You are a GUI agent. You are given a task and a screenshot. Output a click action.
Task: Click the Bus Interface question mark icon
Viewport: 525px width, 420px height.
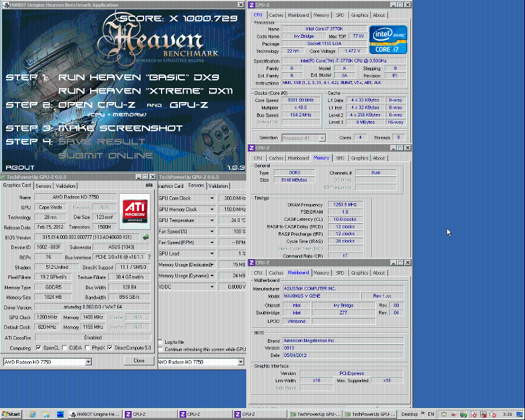coord(150,257)
